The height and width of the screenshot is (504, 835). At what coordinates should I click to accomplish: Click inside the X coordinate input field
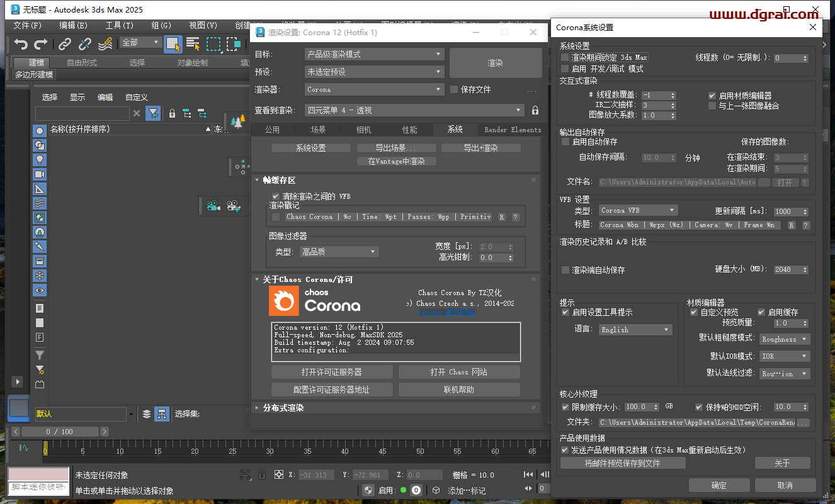[x=315, y=474]
